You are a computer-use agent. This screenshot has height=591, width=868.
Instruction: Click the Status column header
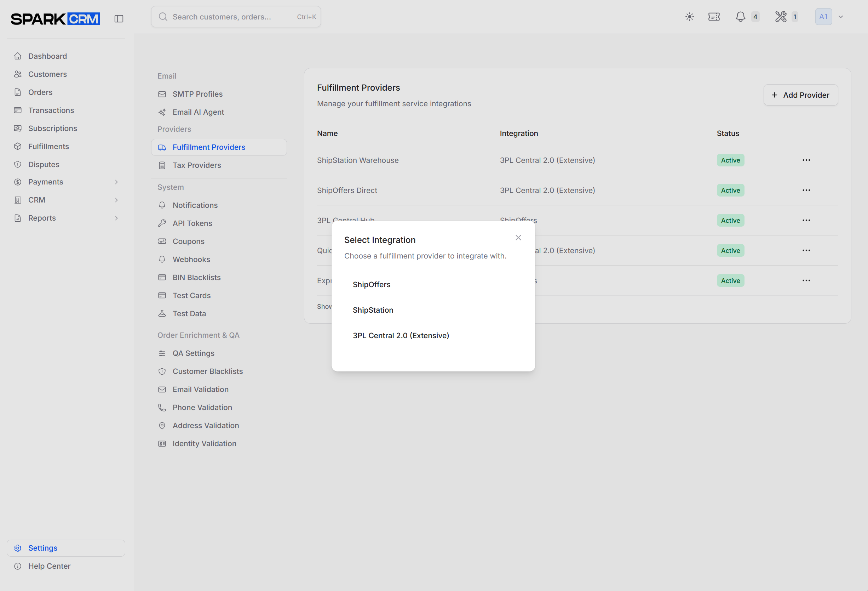click(x=728, y=133)
